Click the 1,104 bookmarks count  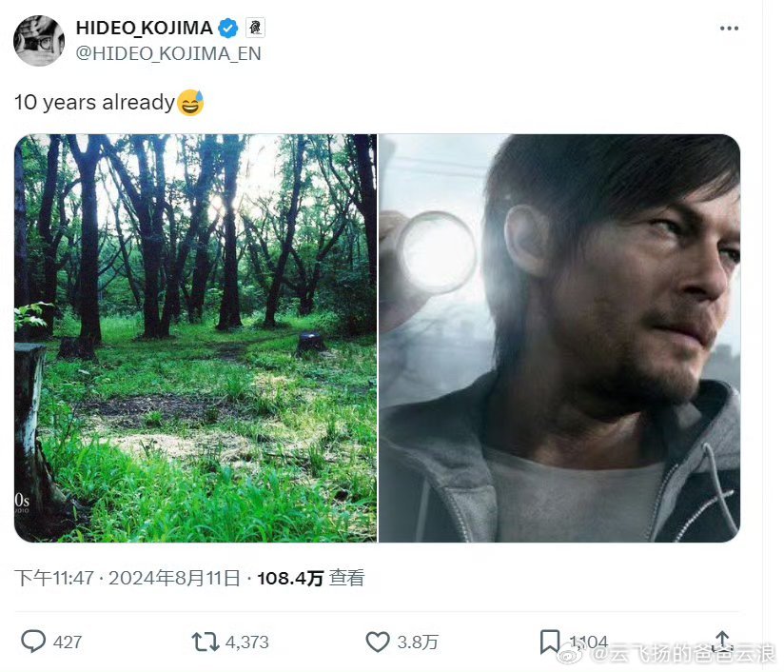[x=589, y=642]
